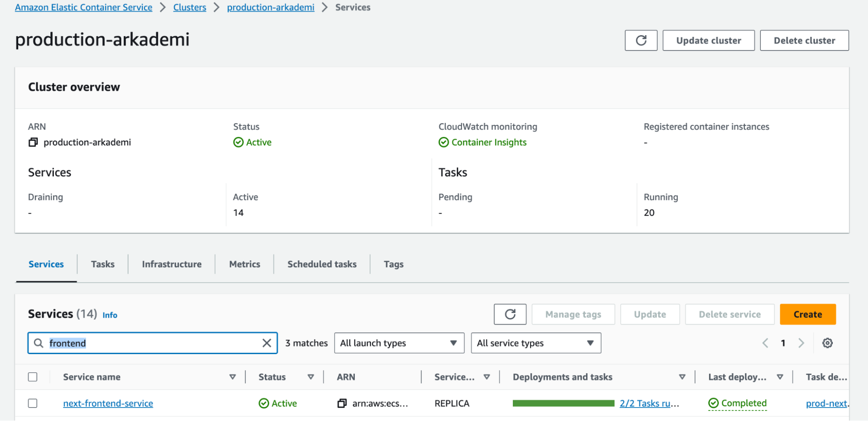Clear the frontend search filter

267,343
